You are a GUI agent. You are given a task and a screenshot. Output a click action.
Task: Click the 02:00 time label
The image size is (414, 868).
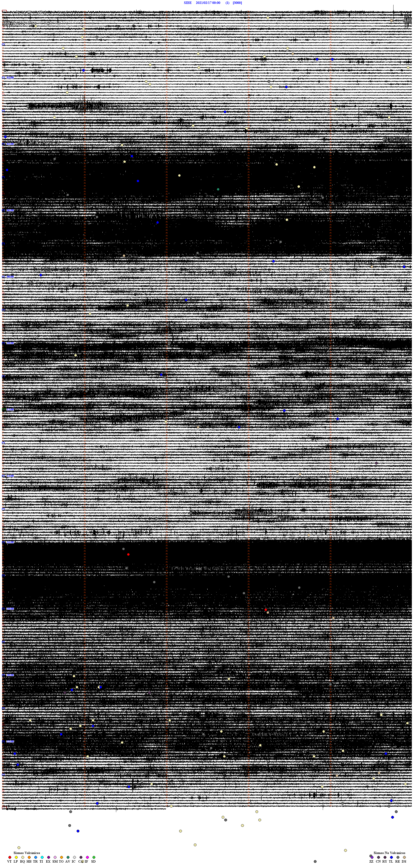tap(10, 78)
